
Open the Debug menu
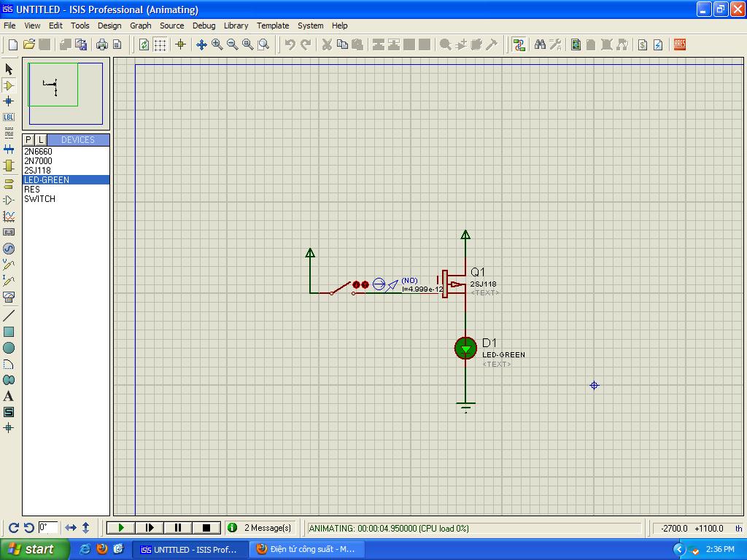click(x=204, y=26)
